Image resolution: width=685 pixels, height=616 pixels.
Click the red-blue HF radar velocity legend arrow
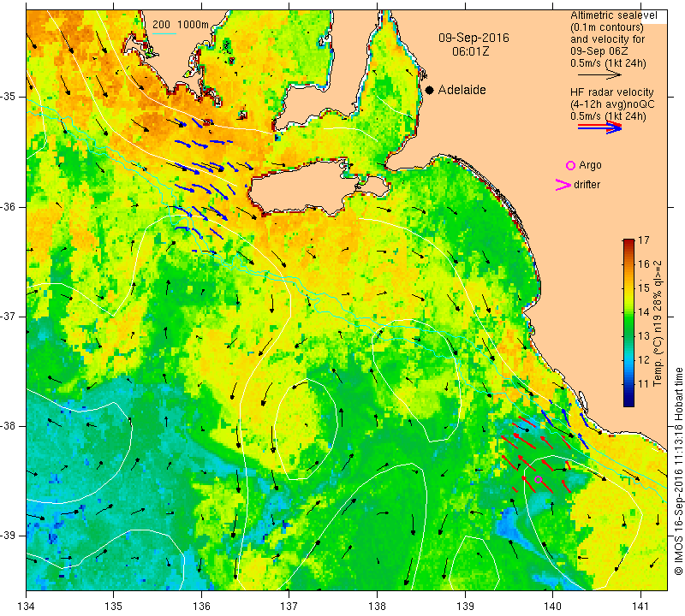click(x=599, y=127)
